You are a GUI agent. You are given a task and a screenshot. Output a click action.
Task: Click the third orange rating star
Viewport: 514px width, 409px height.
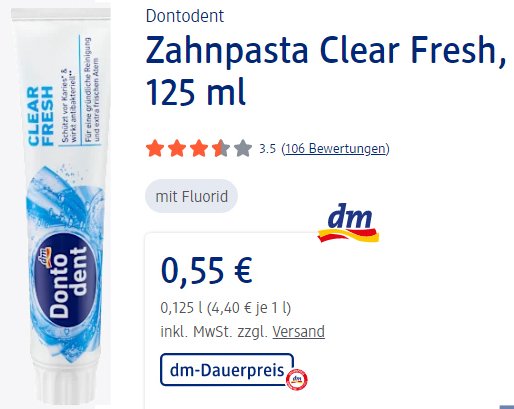pos(199,148)
